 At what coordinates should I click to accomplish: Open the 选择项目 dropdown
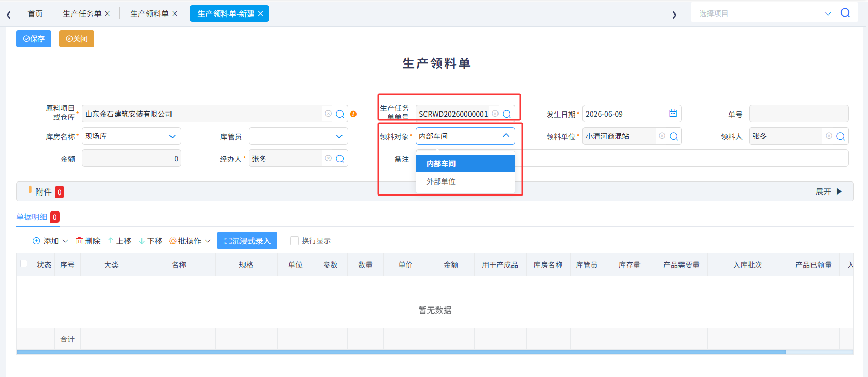pyautogui.click(x=828, y=13)
